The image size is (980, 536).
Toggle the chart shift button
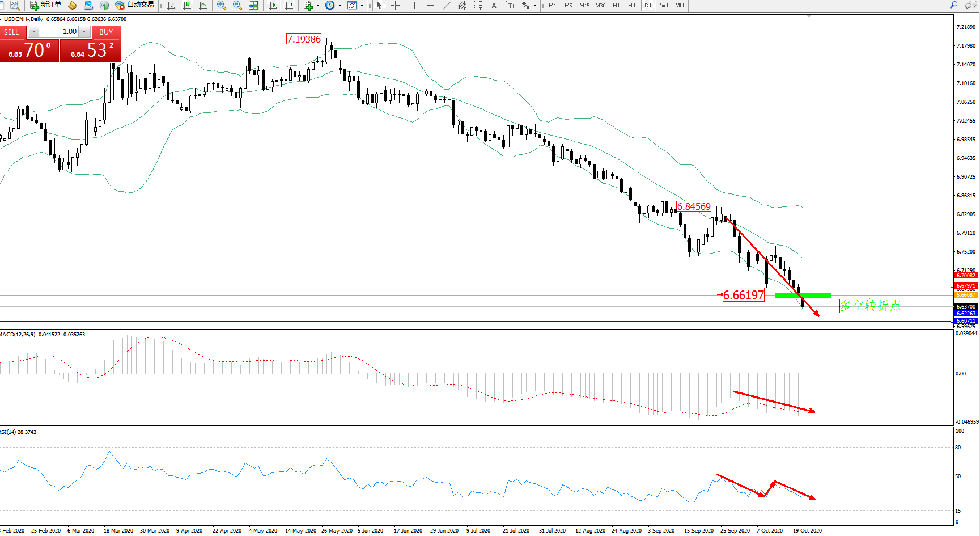(289, 5)
